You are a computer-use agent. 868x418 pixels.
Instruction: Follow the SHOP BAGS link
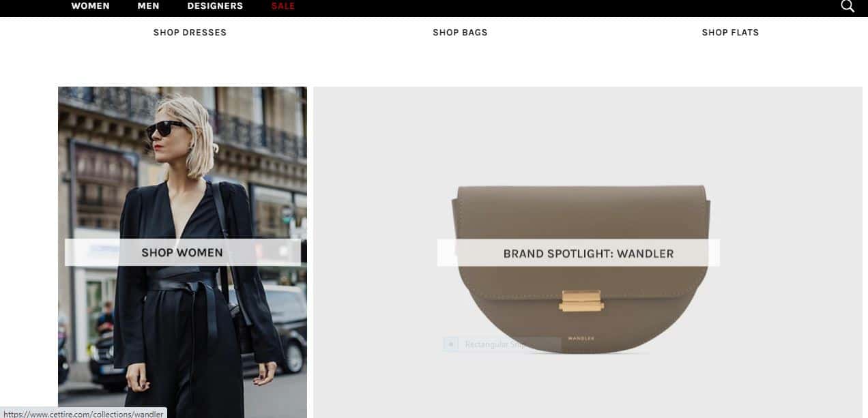(x=460, y=32)
